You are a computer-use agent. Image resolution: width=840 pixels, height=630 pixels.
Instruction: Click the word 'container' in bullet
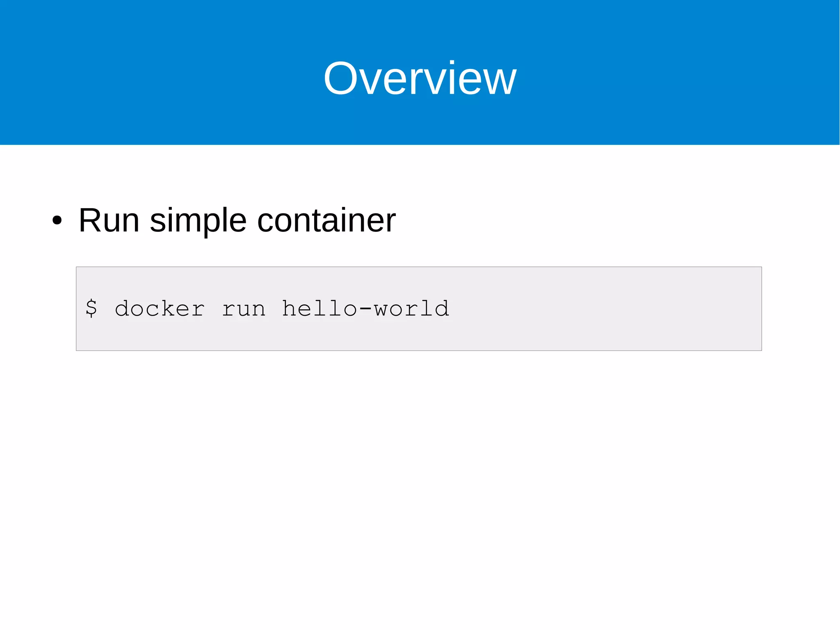click(326, 220)
